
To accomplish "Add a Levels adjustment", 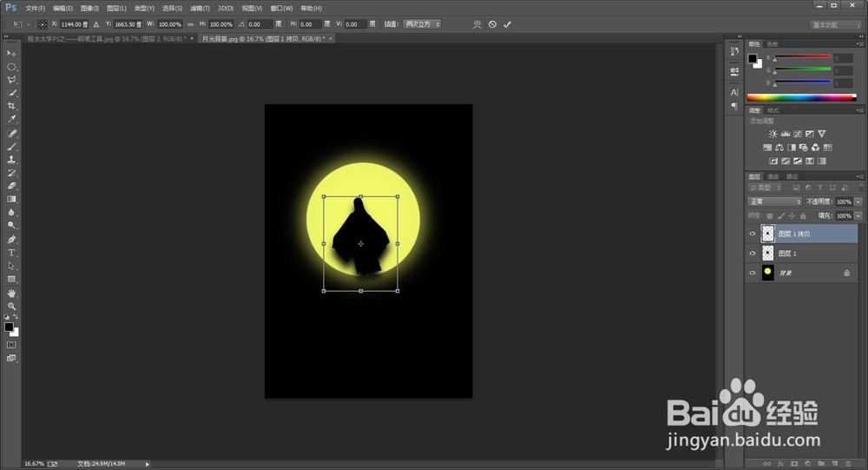I will 785,134.
